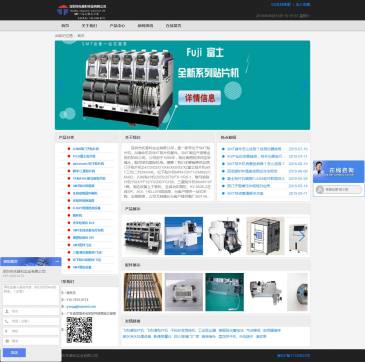Click the 首页 breadcrumb link

point(81,36)
